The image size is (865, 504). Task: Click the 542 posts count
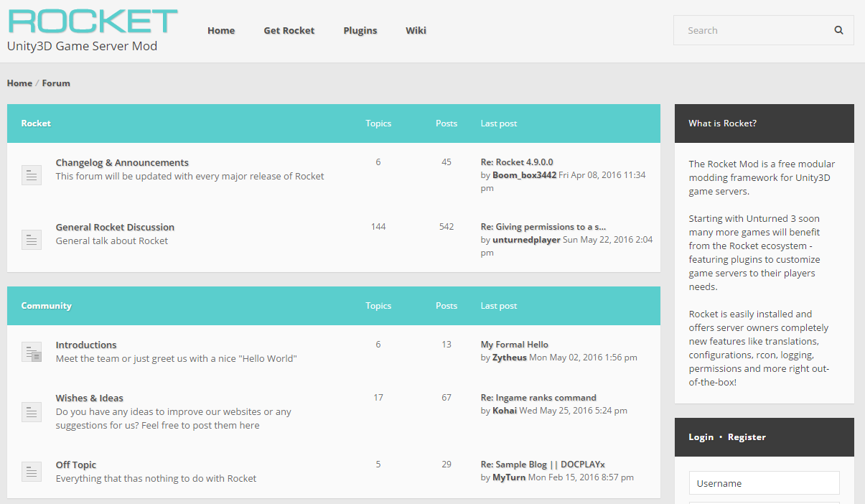point(446,227)
